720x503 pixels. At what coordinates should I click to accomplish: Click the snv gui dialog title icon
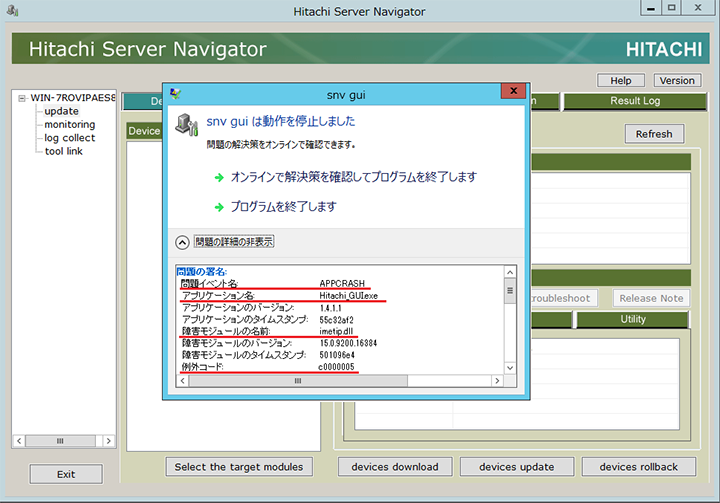pyautogui.click(x=175, y=94)
